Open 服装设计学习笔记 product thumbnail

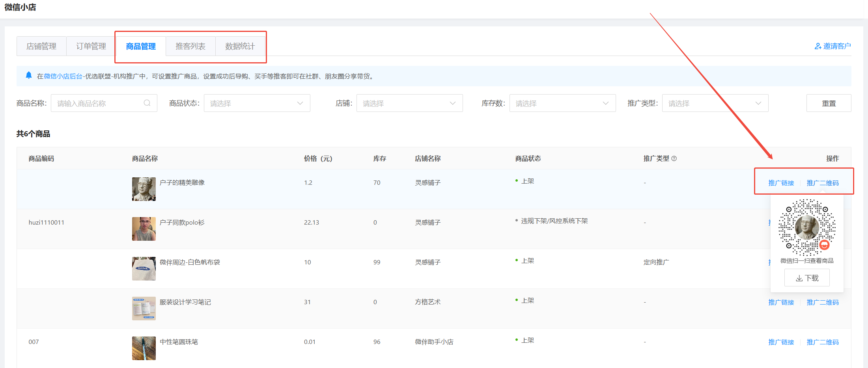click(144, 309)
